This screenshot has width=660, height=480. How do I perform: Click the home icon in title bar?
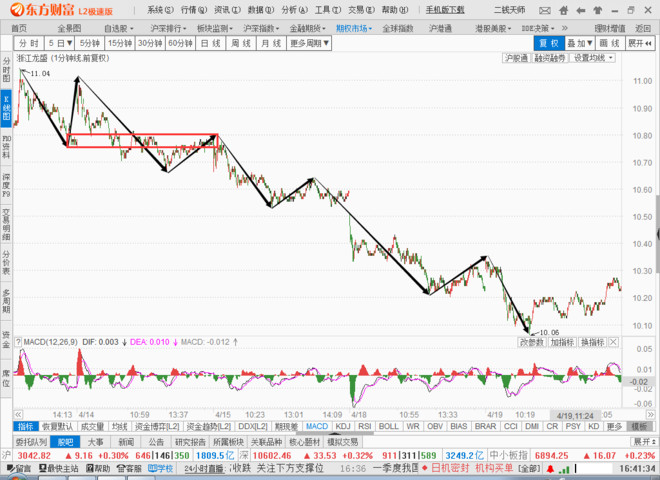(564, 11)
